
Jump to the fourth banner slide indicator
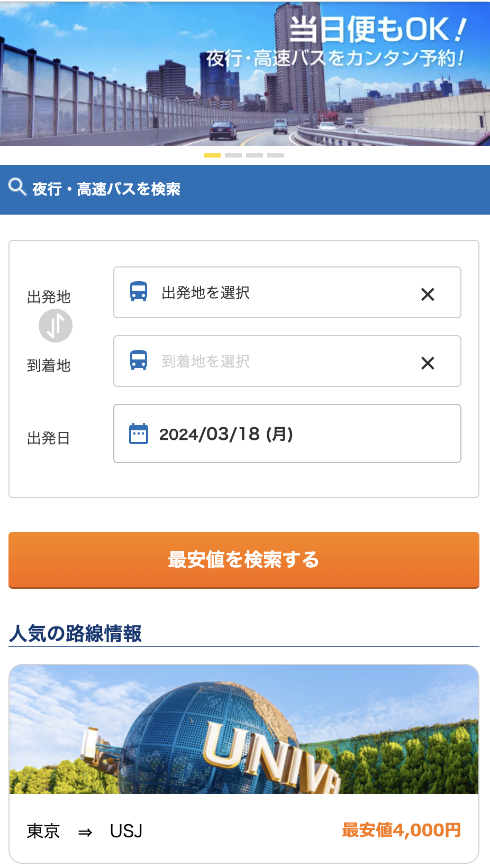tap(276, 155)
